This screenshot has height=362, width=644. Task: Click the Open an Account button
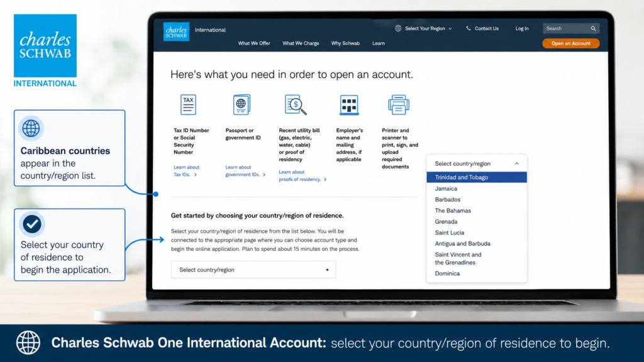point(571,43)
